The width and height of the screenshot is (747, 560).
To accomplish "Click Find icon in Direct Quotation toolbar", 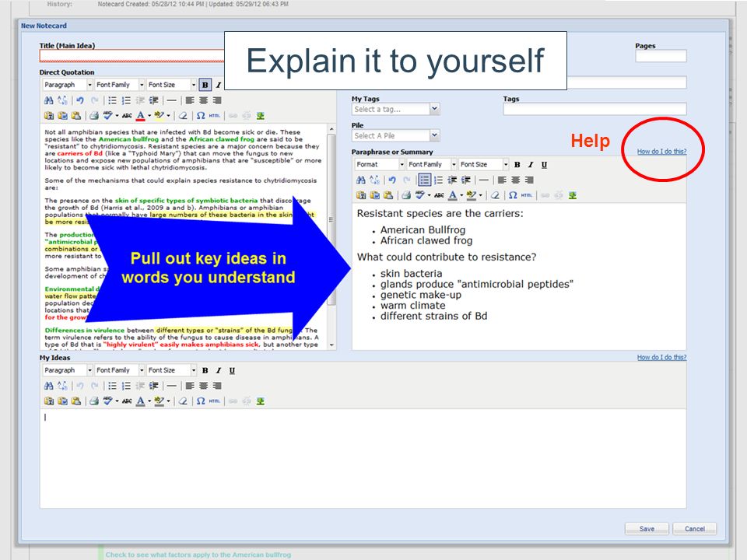I will coord(48,100).
